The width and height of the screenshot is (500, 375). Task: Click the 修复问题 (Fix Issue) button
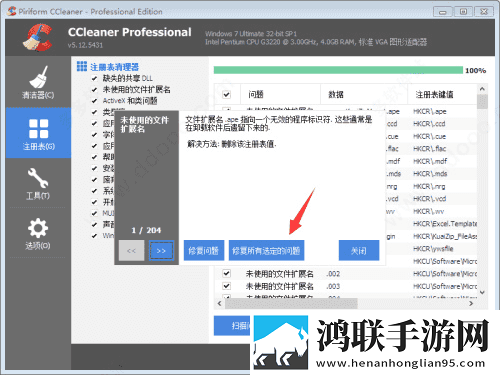click(x=204, y=250)
